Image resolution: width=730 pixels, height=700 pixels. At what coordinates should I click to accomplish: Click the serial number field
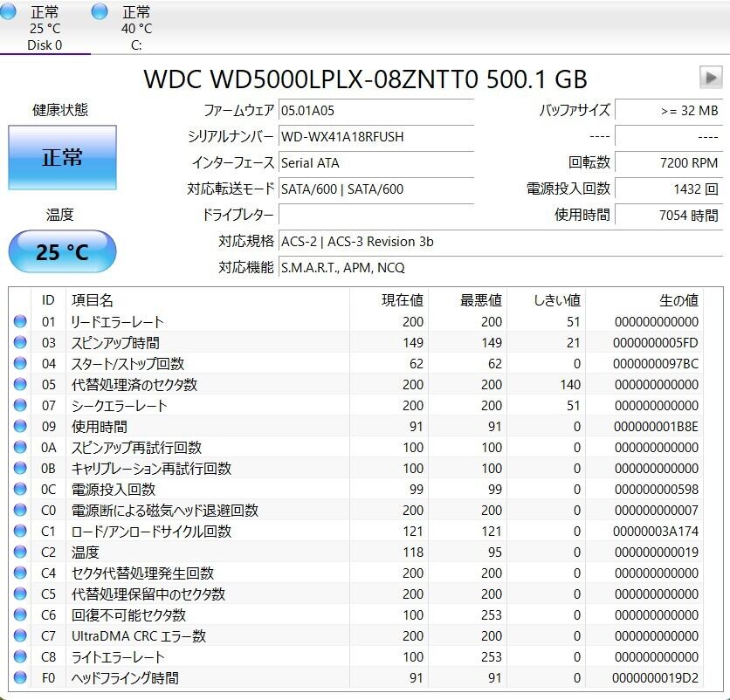375,137
